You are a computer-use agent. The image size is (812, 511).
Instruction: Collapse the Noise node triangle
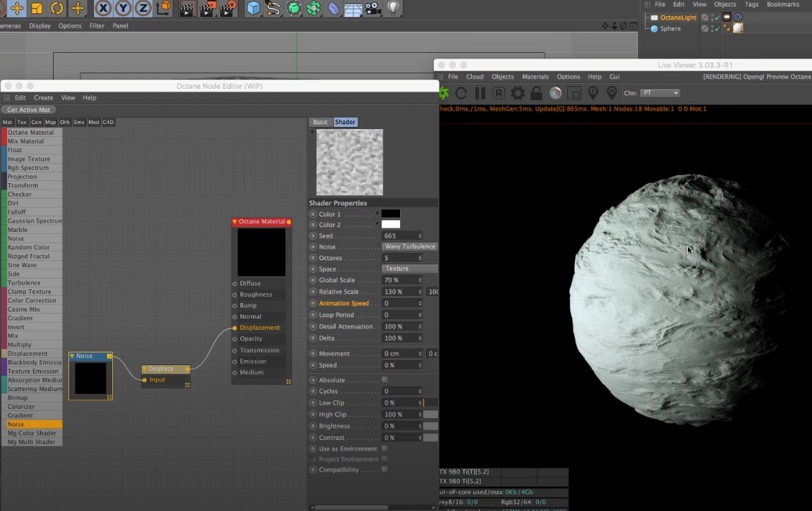click(x=72, y=357)
